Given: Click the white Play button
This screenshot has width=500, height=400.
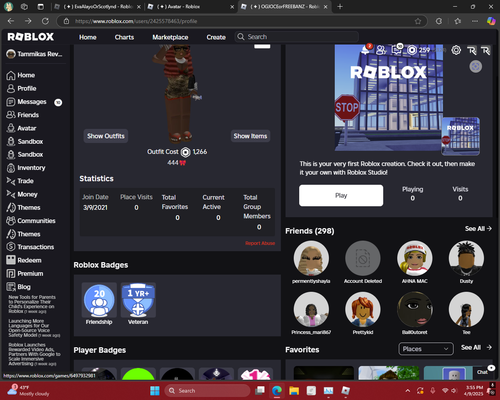Looking at the screenshot, I should pos(341,196).
